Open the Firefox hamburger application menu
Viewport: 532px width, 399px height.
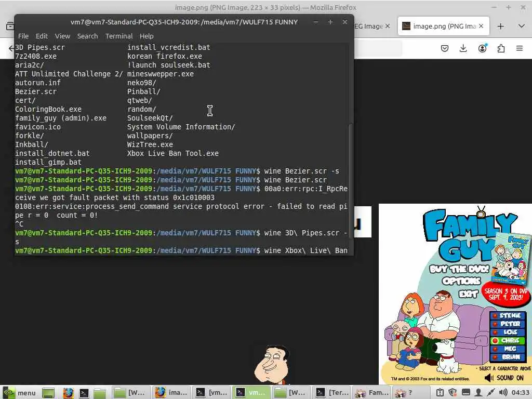520,48
